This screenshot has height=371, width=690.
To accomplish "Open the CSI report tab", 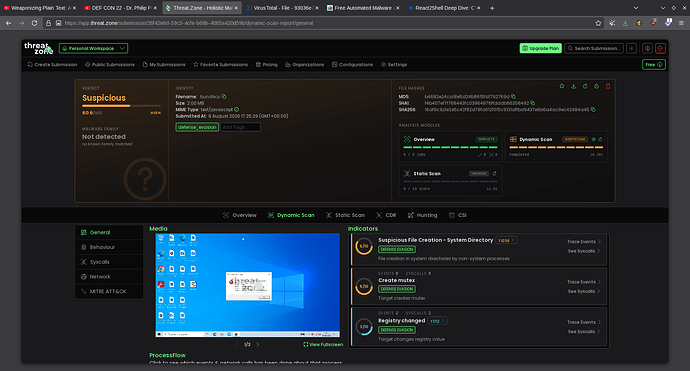I will click(x=458, y=215).
